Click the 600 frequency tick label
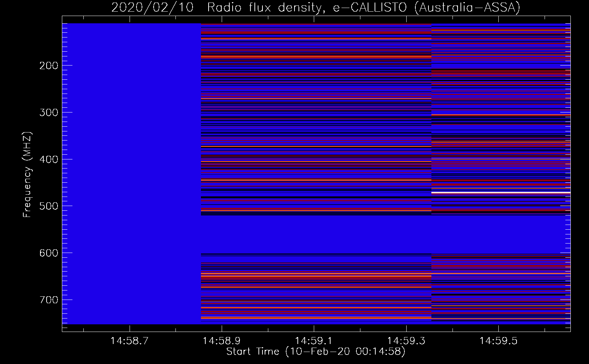 [48, 253]
